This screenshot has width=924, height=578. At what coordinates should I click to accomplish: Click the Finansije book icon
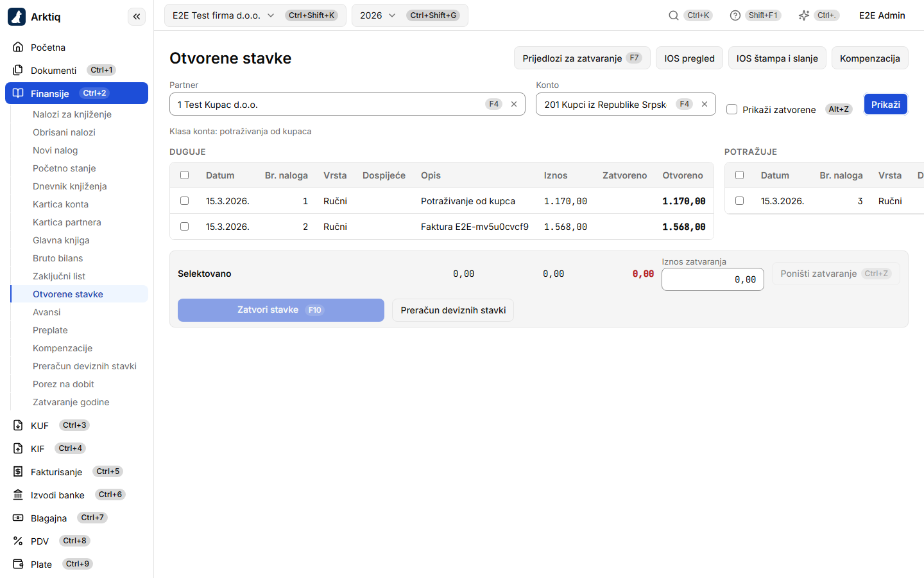[18, 93]
